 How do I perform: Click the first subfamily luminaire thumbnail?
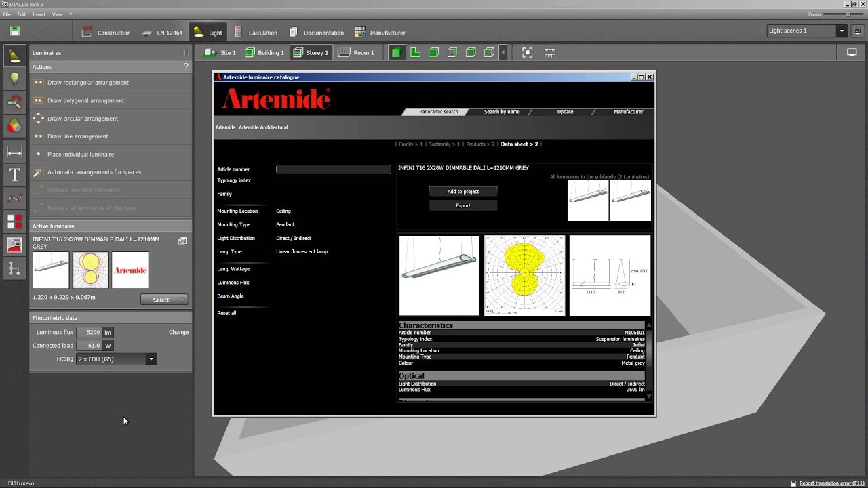(x=588, y=201)
